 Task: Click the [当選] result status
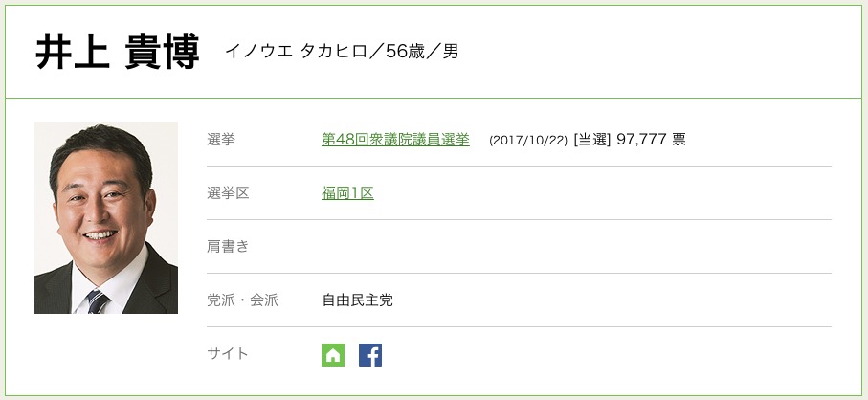[x=591, y=140]
